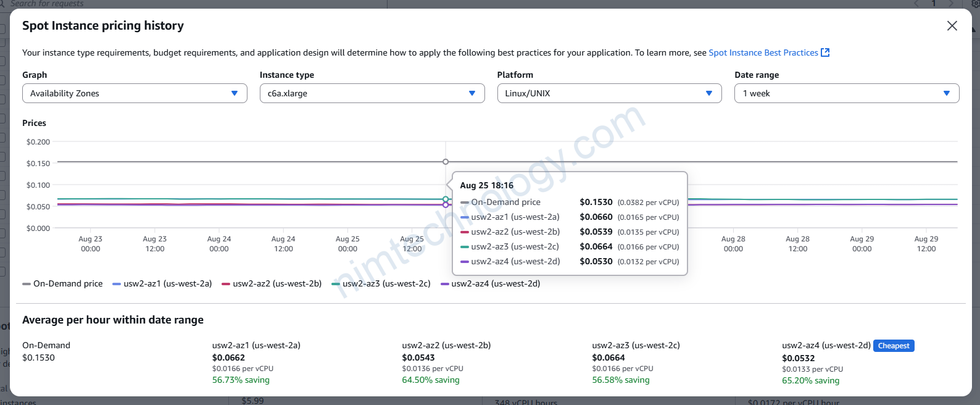Toggle usw2-az2 (us-west-2b) in the chart legend
The height and width of the screenshot is (405, 980).
pos(272,283)
